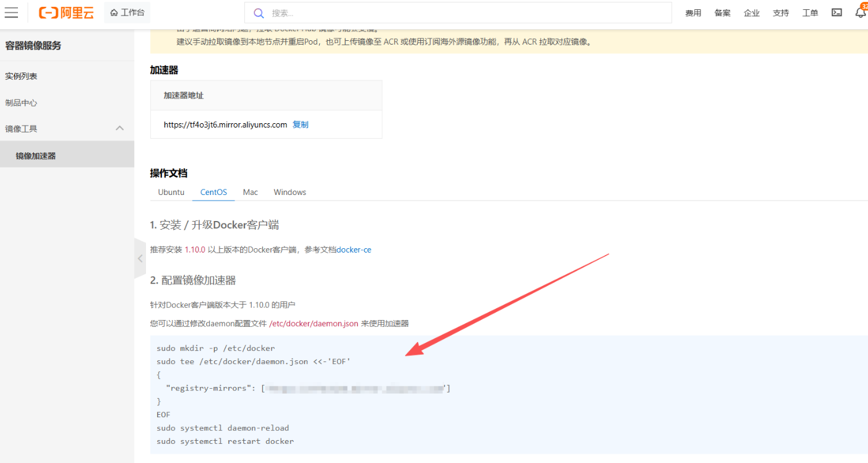The width and height of the screenshot is (868, 463).
Task: Click the 容器镜像服务 sidebar title
Action: pos(33,46)
